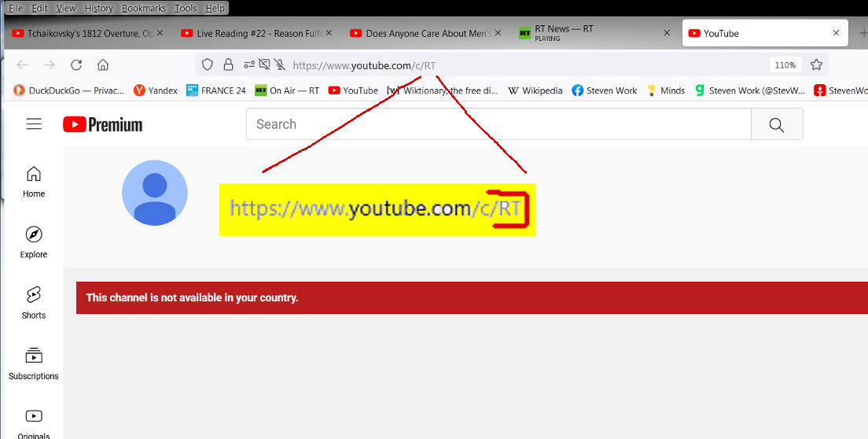Viewport: 868px width, 439px height.
Task: Open Yandex bookmark
Action: (156, 90)
